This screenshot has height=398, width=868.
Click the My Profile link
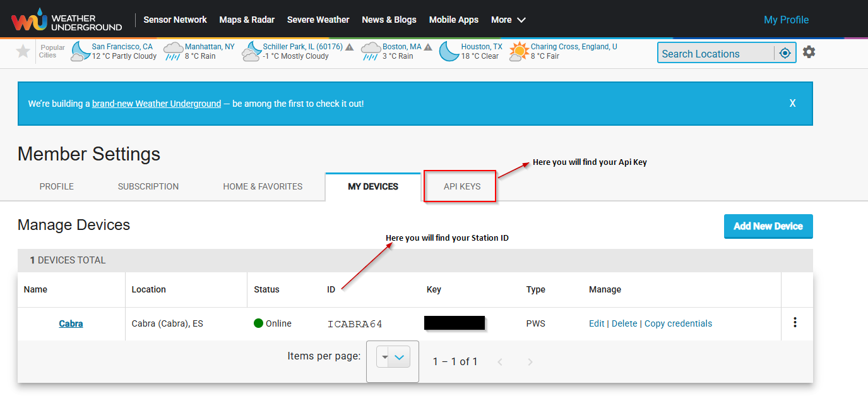coord(786,20)
